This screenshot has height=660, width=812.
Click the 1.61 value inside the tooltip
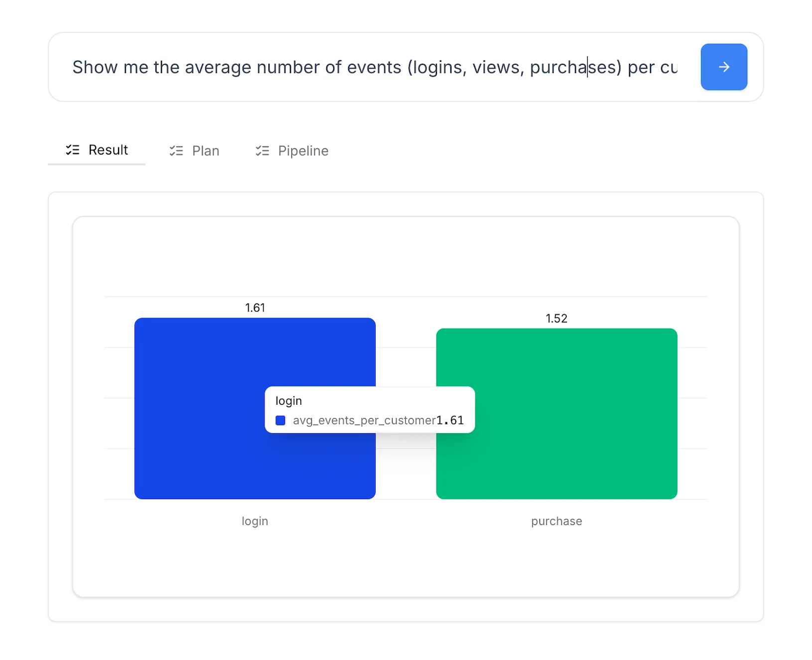[x=450, y=421]
